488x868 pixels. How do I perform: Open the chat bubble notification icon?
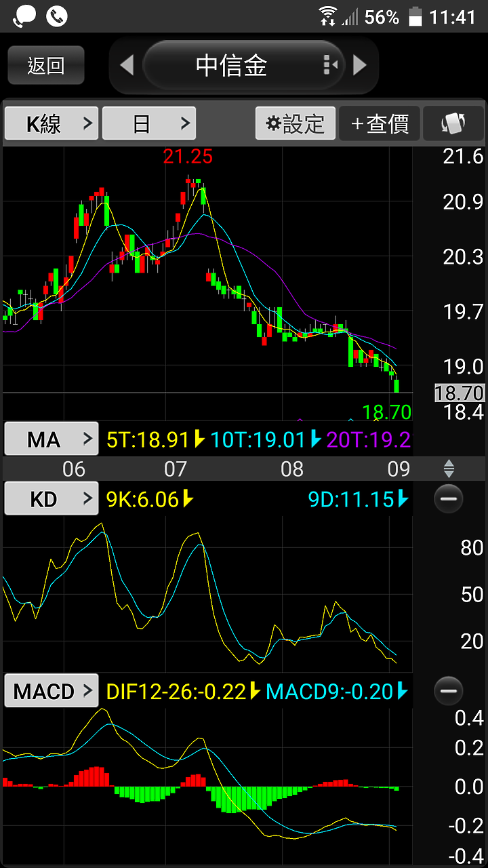24,16
